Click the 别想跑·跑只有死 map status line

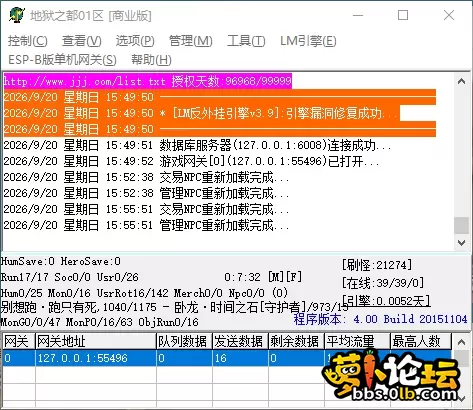(x=175, y=307)
